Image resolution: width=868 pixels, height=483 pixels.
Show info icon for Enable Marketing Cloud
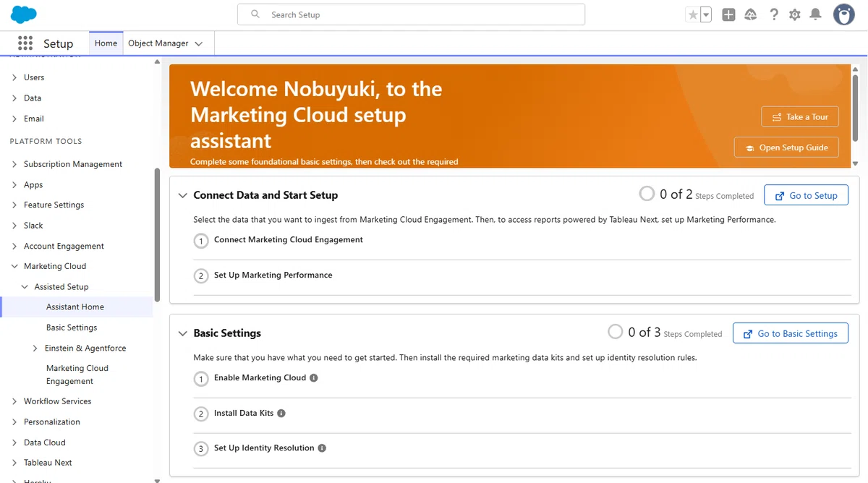(314, 377)
